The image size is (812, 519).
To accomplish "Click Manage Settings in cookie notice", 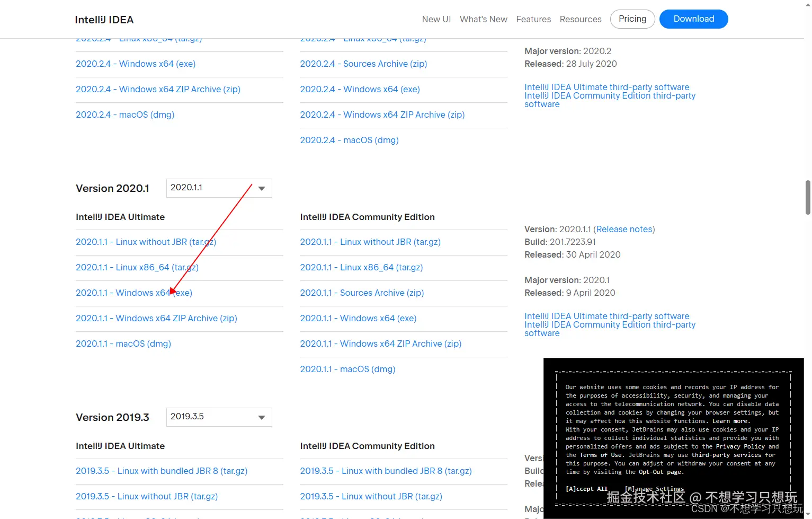I will coord(654,489).
